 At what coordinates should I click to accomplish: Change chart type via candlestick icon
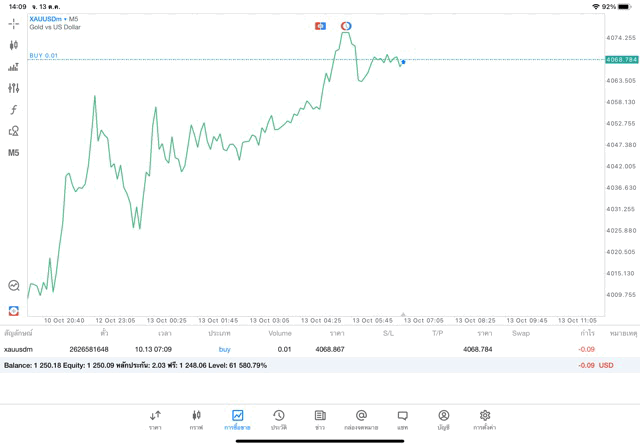(13, 45)
